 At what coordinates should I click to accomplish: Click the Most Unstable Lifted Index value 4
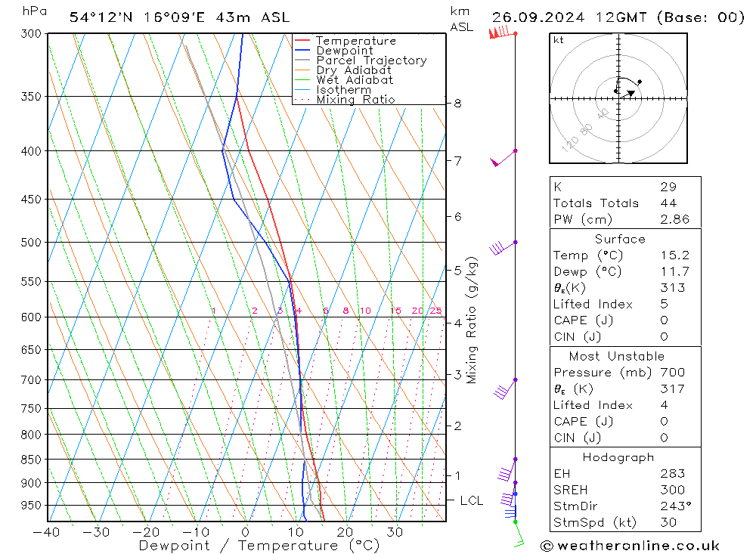665,405
